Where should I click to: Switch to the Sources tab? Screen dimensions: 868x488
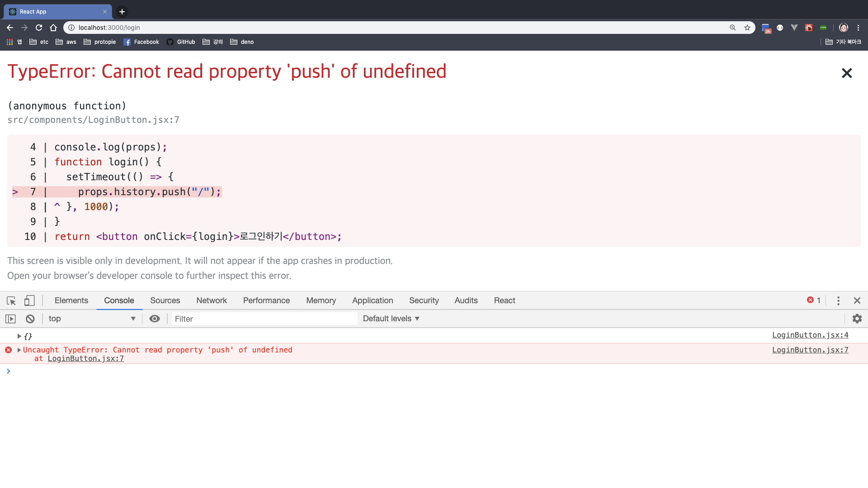click(x=165, y=300)
